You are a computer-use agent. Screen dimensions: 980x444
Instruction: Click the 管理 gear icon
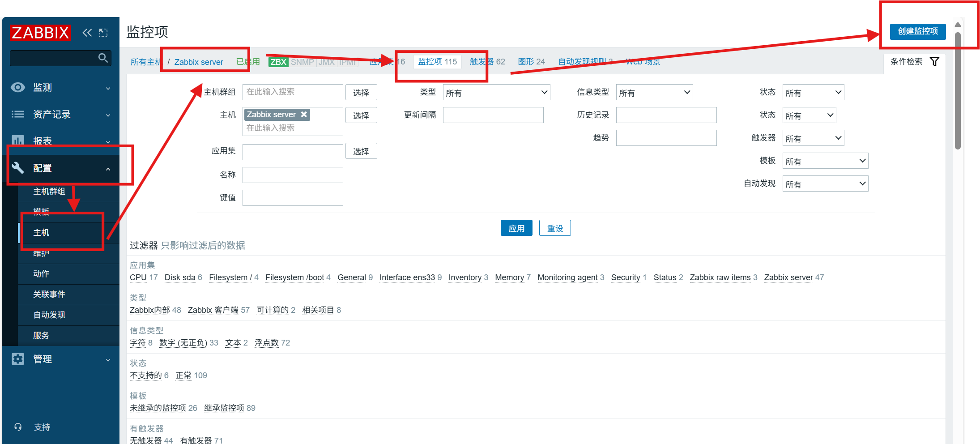pyautogui.click(x=18, y=359)
